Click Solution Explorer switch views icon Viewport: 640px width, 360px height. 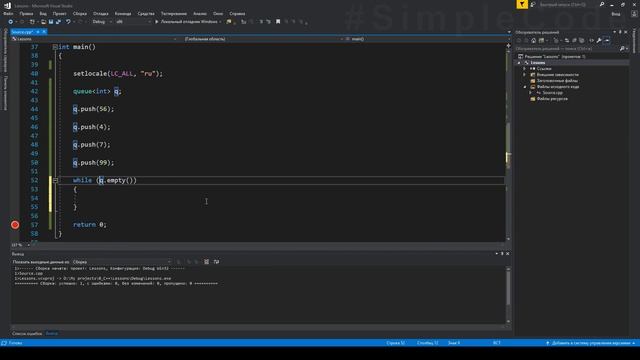click(541, 40)
